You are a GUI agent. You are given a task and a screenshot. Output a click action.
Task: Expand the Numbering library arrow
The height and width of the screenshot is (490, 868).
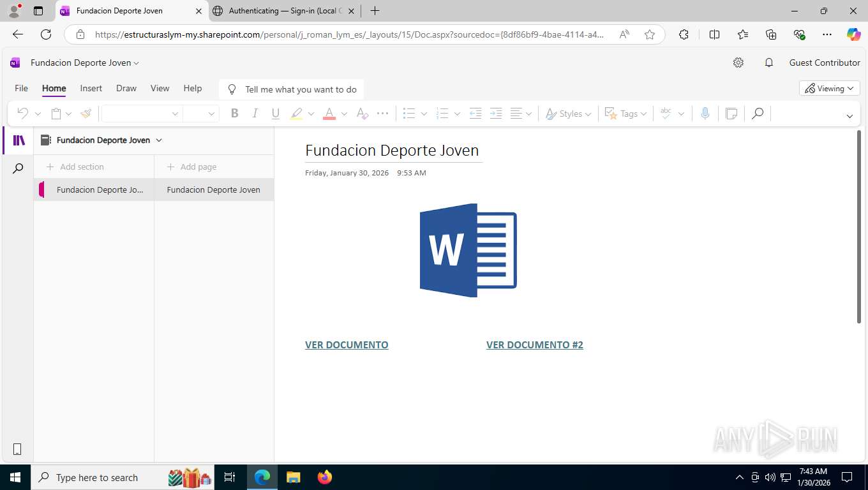[457, 114]
